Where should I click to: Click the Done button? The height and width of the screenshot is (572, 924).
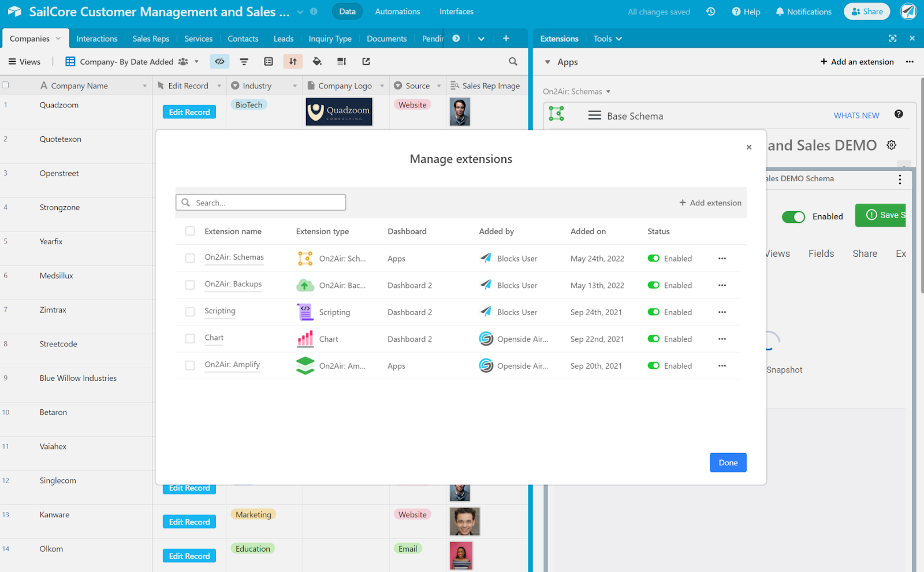pos(728,463)
